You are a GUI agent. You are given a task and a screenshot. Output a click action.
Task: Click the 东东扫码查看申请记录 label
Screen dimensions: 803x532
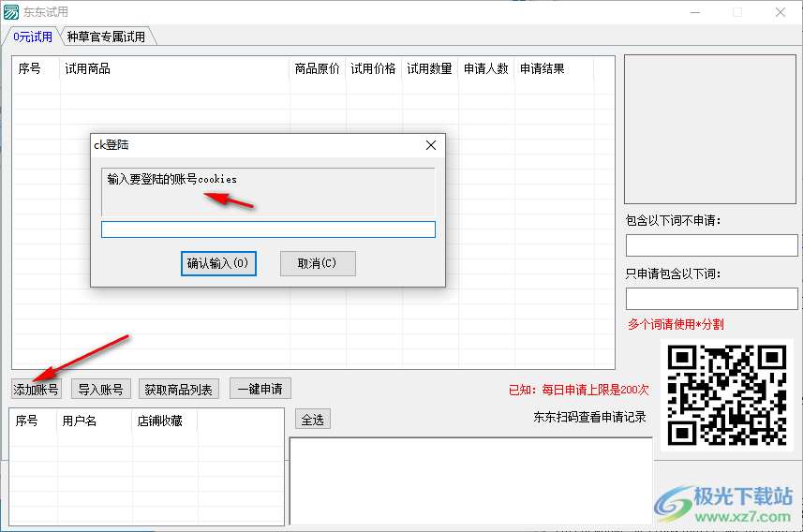point(589,418)
